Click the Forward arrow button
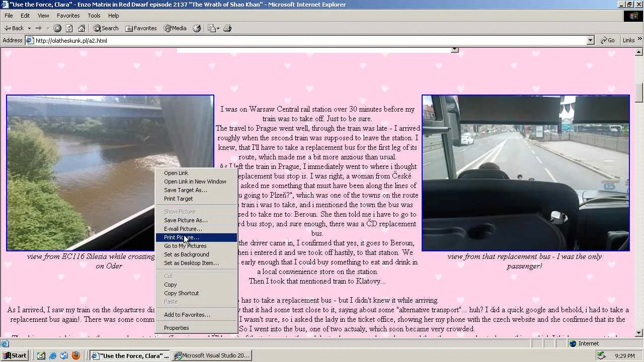Viewport: 644px width, 362px height. click(x=38, y=28)
